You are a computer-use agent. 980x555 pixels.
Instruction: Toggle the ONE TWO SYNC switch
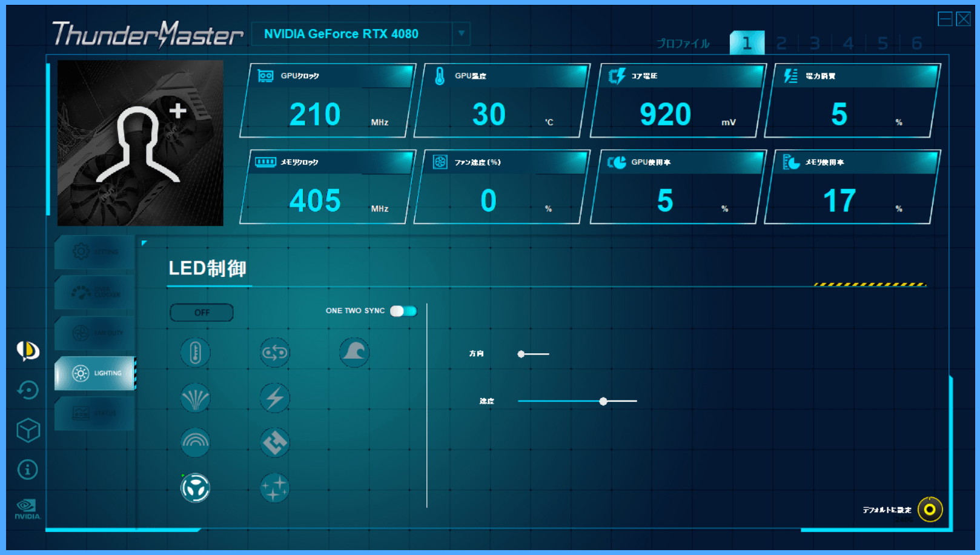(403, 311)
